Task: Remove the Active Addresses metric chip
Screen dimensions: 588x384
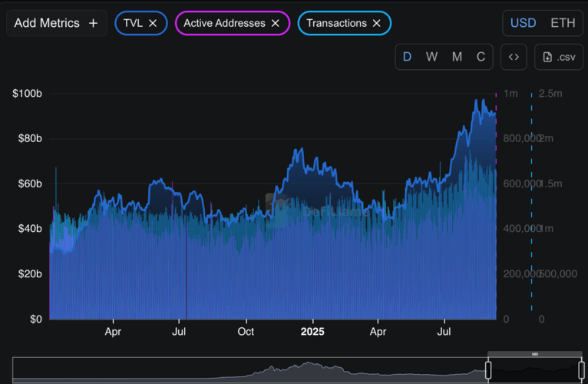Action: pos(275,23)
